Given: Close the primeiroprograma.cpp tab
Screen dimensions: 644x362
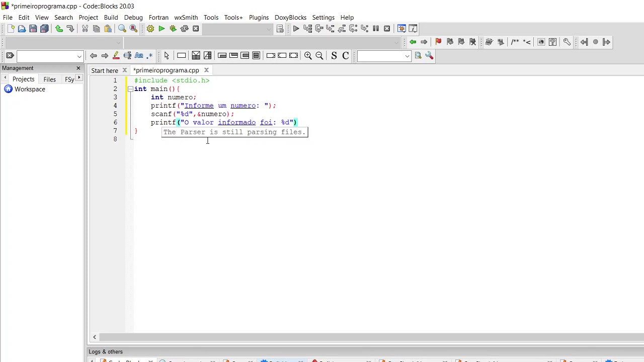Looking at the screenshot, I should coord(206,70).
